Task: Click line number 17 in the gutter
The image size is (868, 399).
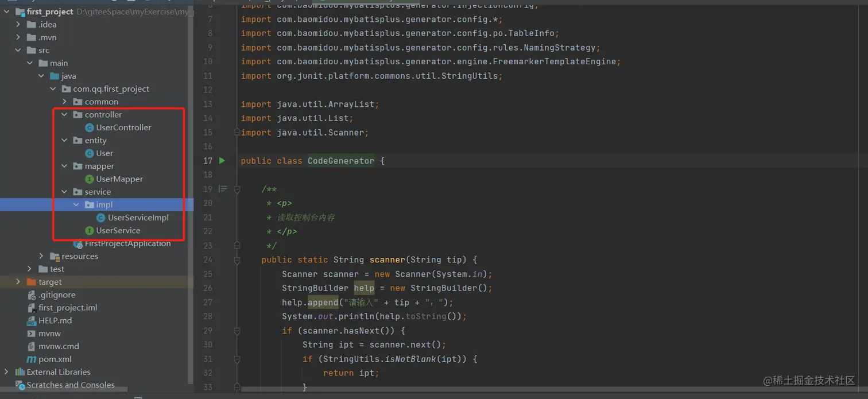Action: pos(208,161)
